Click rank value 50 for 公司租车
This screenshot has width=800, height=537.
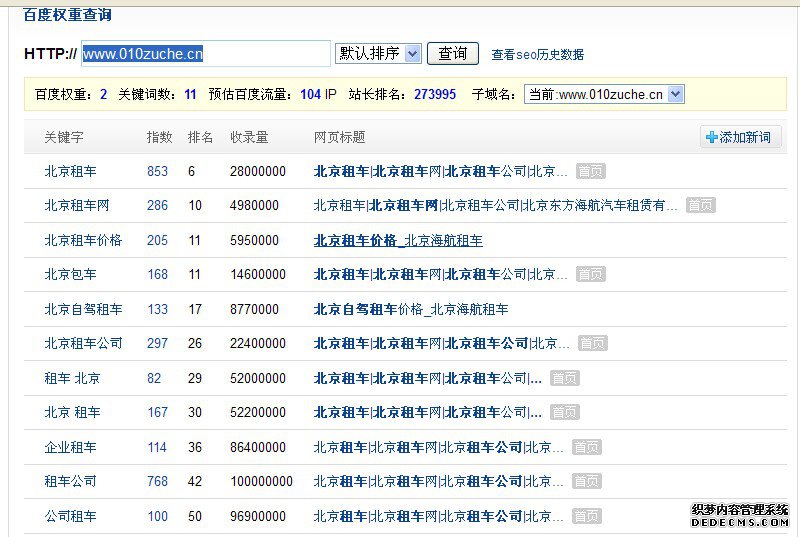pos(195,516)
